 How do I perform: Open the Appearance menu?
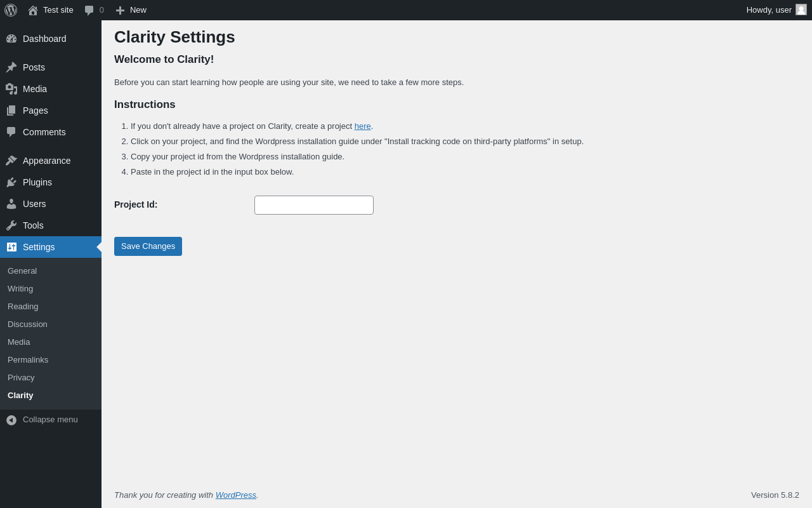pyautogui.click(x=46, y=161)
